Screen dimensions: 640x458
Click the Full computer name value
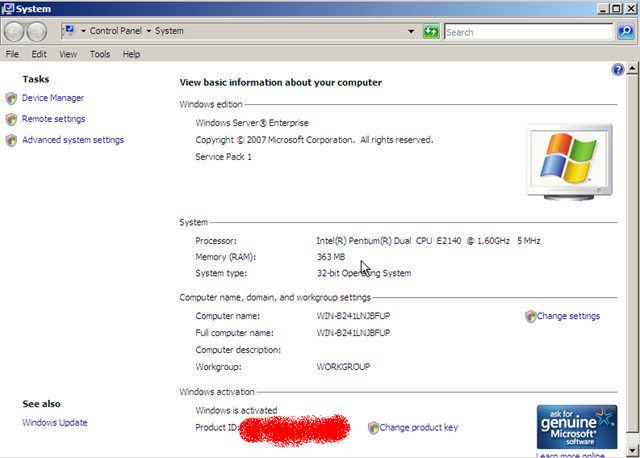pos(353,333)
